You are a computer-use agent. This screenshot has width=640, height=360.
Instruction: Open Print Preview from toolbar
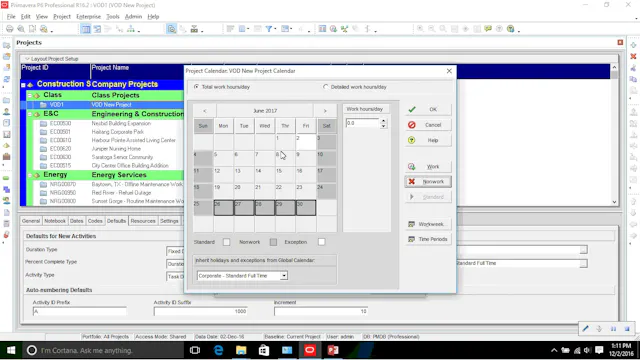point(21,29)
